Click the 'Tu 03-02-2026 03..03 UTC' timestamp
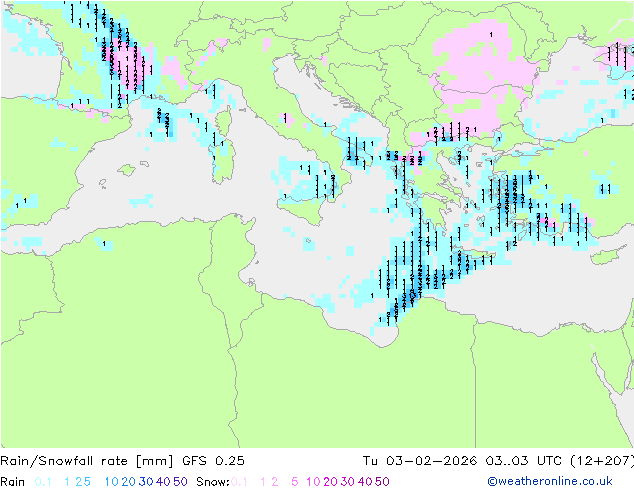This screenshot has width=634, height=490. pyautogui.click(x=462, y=460)
